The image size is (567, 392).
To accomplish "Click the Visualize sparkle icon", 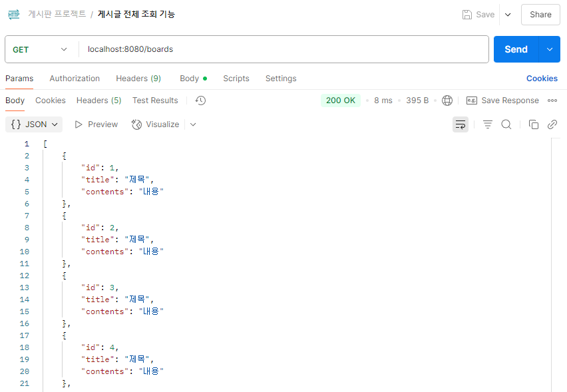I will coord(136,124).
